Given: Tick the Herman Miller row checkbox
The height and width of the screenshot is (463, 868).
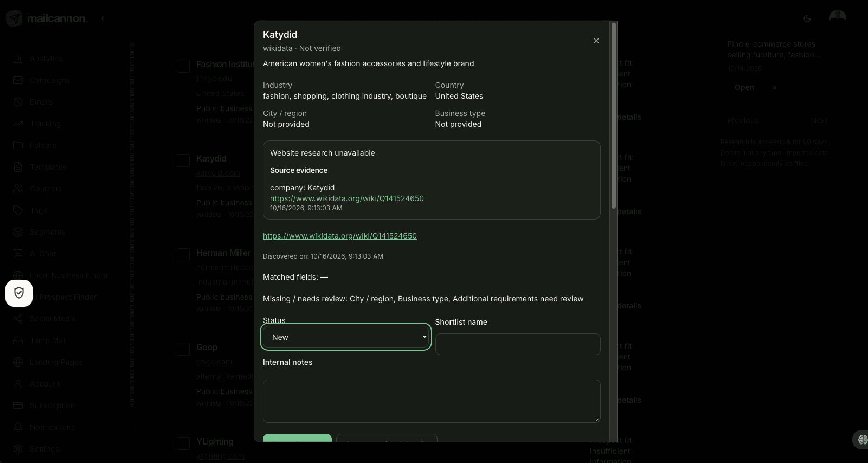Looking at the screenshot, I should [183, 255].
